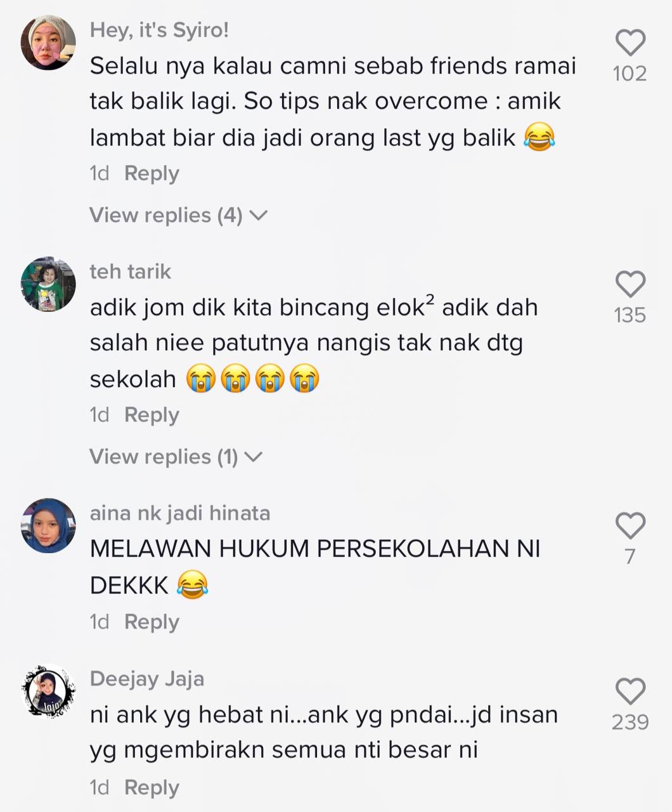672x812 pixels.
Task: Open Hey, it's Syiro! profile picture
Action: (48, 43)
